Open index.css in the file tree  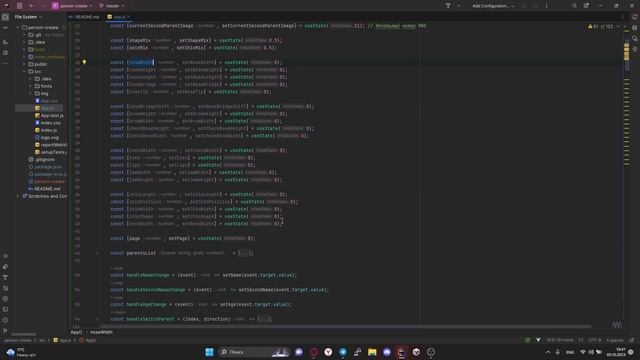tap(48, 123)
